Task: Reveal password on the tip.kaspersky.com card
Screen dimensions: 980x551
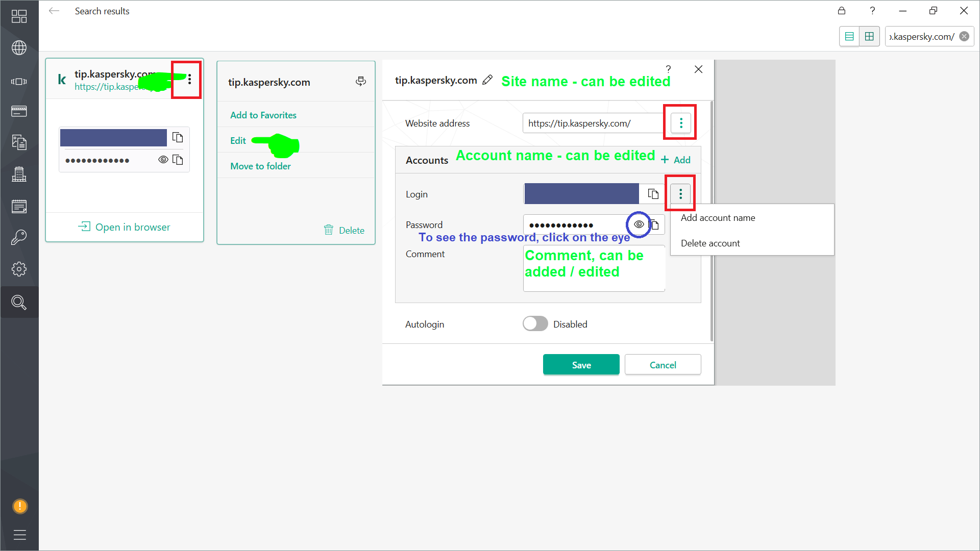Action: [x=163, y=160]
